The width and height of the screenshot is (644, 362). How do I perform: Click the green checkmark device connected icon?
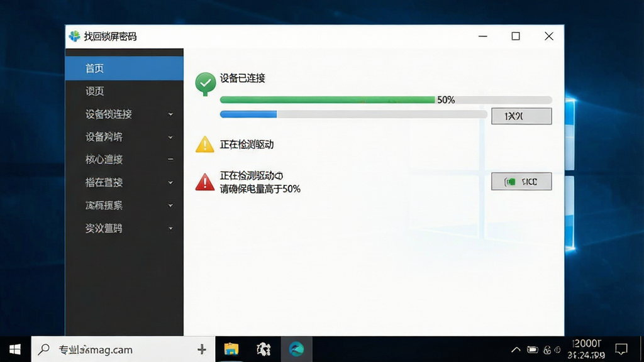coord(206,84)
